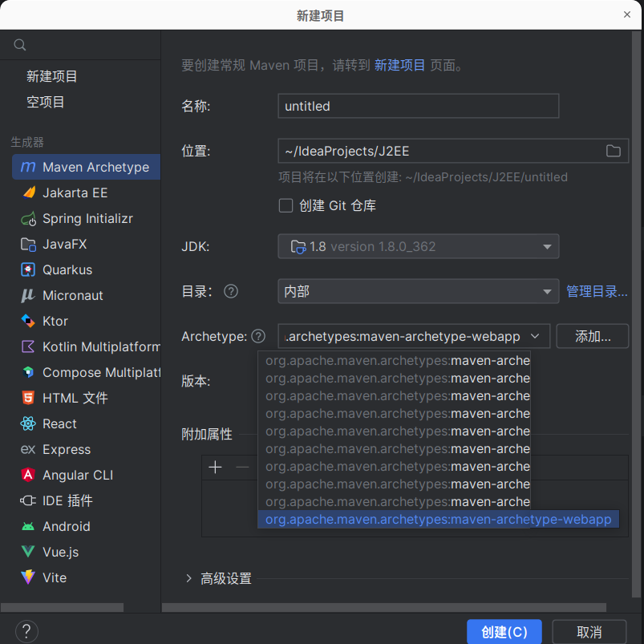Image resolution: width=644 pixels, height=644 pixels.
Task: Open the 管理目录... link
Action: tap(597, 291)
